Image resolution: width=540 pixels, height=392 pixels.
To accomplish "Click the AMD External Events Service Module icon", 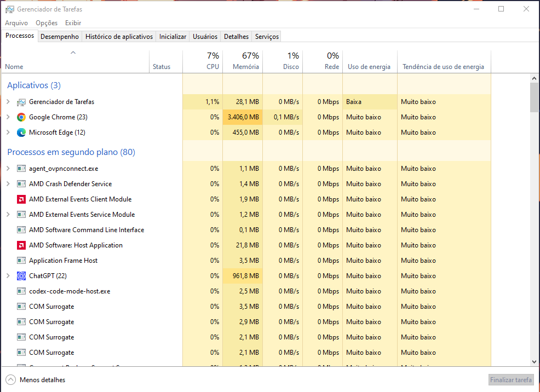I will click(x=21, y=215).
